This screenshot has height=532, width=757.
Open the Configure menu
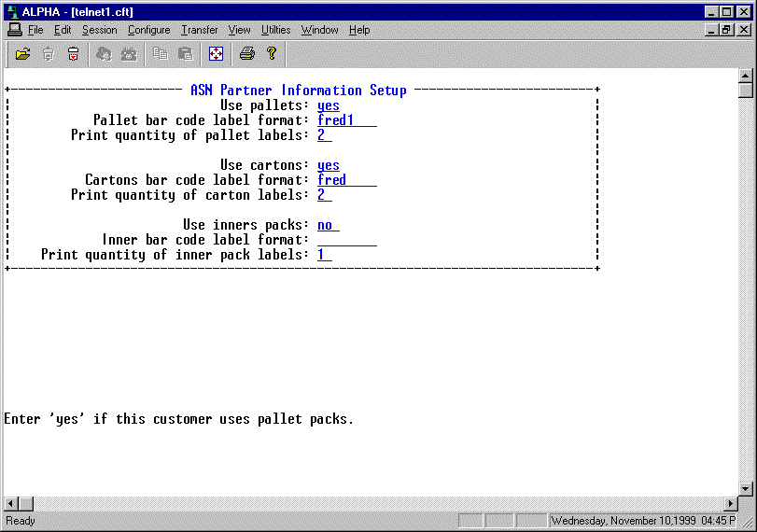pyautogui.click(x=148, y=30)
